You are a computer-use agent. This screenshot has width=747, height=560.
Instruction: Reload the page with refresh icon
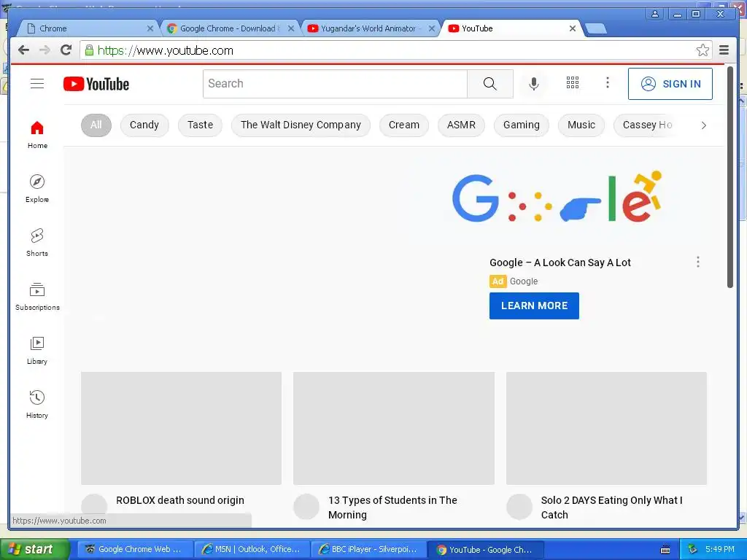pos(66,50)
